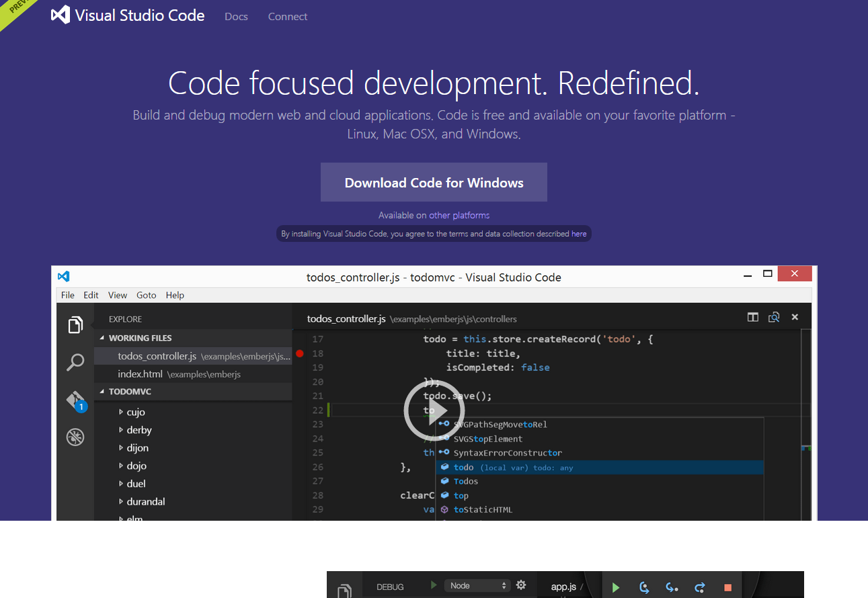Open the terms 'here' link

pos(579,234)
